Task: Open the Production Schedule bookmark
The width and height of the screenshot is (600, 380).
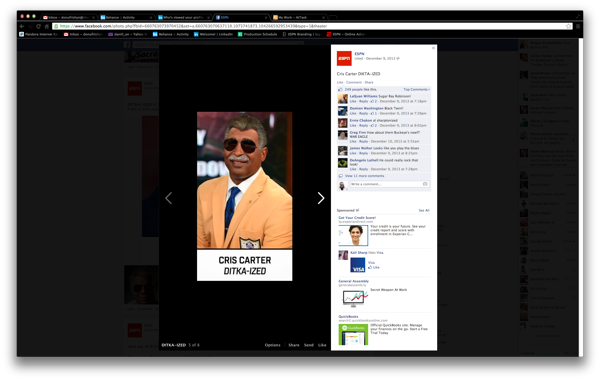Action: pyautogui.click(x=258, y=34)
